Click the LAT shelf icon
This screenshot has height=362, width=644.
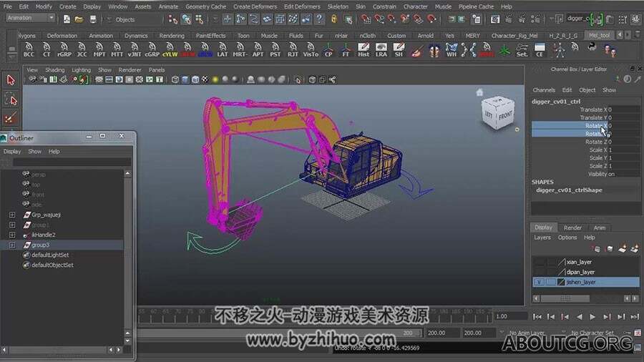pyautogui.click(x=223, y=49)
